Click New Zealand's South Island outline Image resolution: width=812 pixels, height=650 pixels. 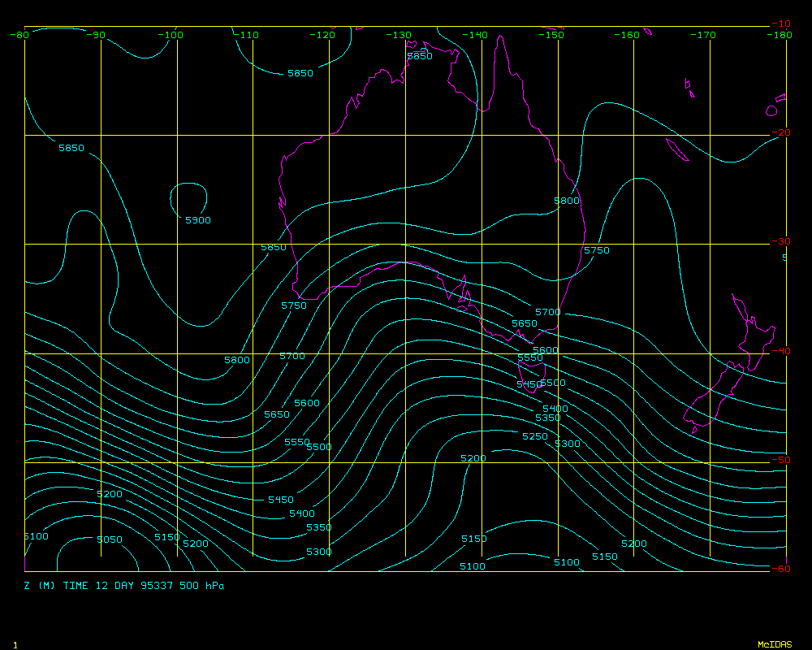click(713, 400)
